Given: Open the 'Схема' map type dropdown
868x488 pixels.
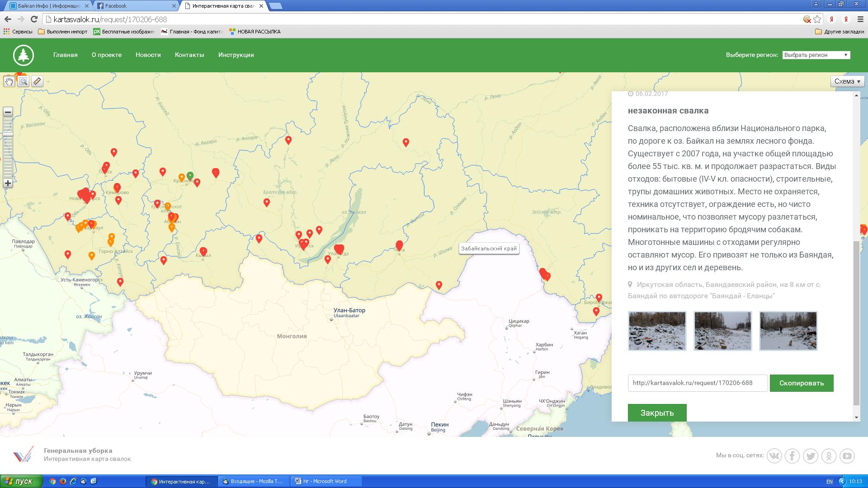Looking at the screenshot, I should [x=847, y=81].
